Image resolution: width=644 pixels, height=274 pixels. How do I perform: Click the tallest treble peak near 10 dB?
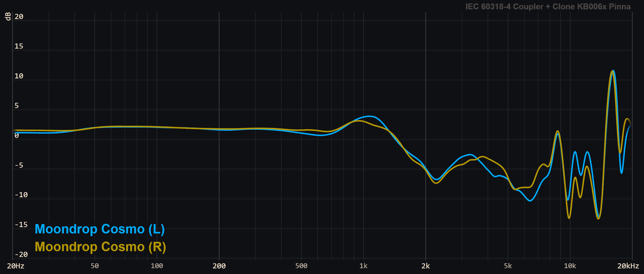pyautogui.click(x=613, y=71)
